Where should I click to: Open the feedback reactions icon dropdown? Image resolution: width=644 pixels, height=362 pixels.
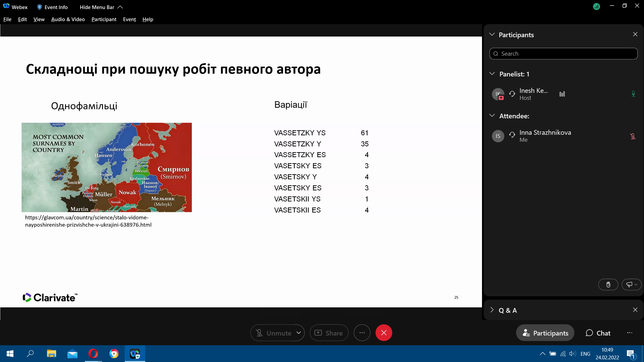[x=632, y=285]
